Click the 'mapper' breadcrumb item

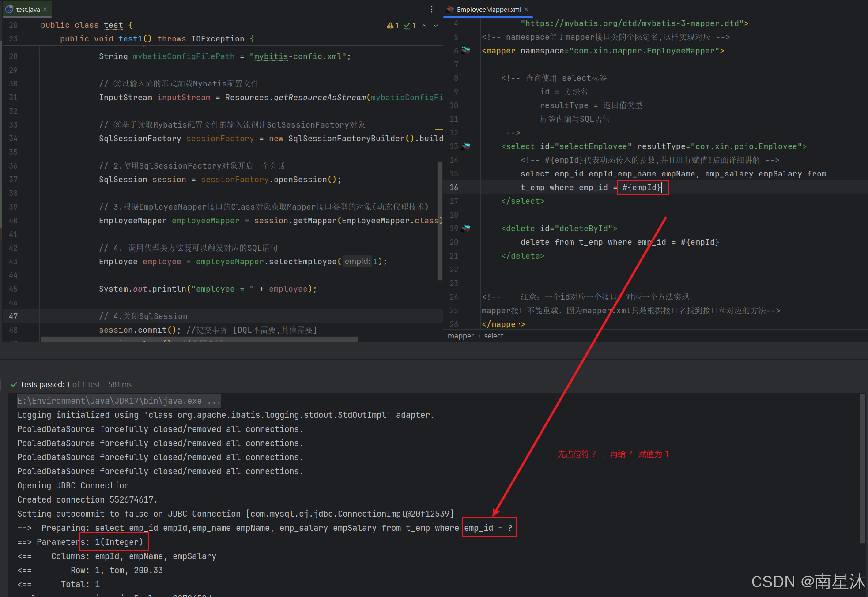click(x=460, y=336)
